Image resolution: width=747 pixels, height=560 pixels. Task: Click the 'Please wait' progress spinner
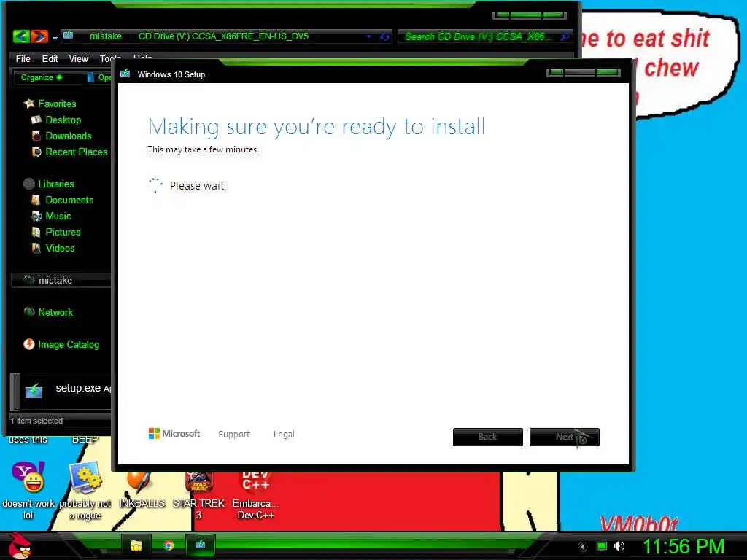[155, 186]
